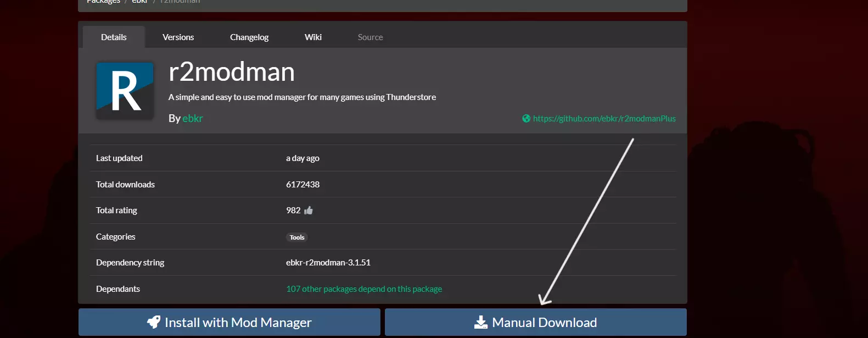The height and width of the screenshot is (338, 868).
Task: Click the 982 rating value
Action: coord(293,210)
